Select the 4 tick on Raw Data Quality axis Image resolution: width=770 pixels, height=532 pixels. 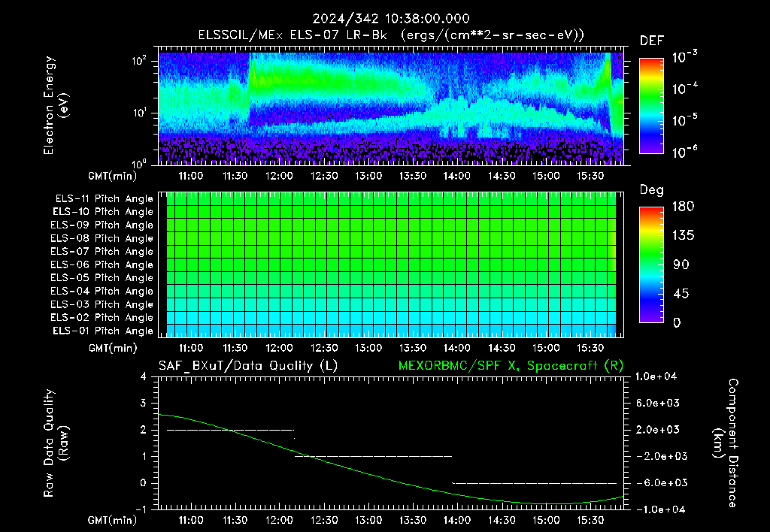tap(143, 376)
